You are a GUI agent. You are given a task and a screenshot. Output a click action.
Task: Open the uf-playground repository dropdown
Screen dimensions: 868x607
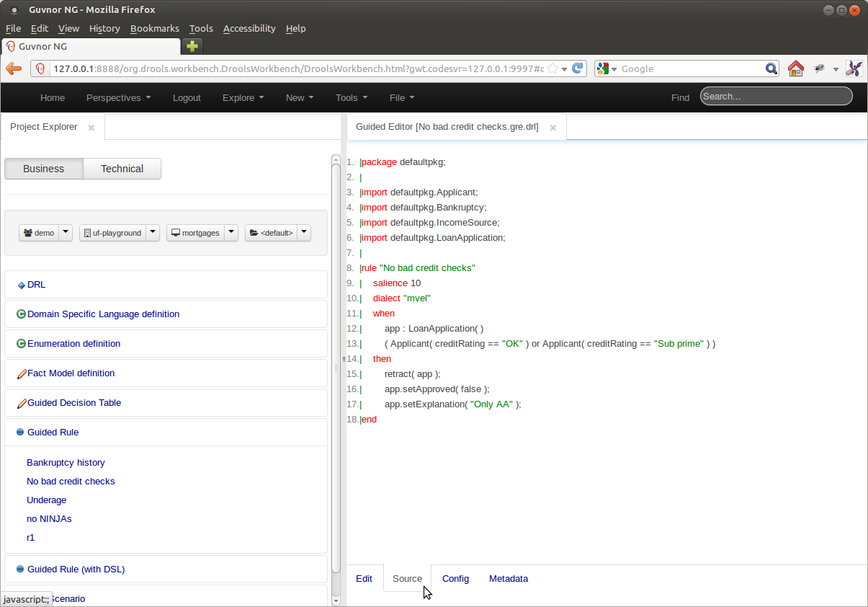[153, 232]
